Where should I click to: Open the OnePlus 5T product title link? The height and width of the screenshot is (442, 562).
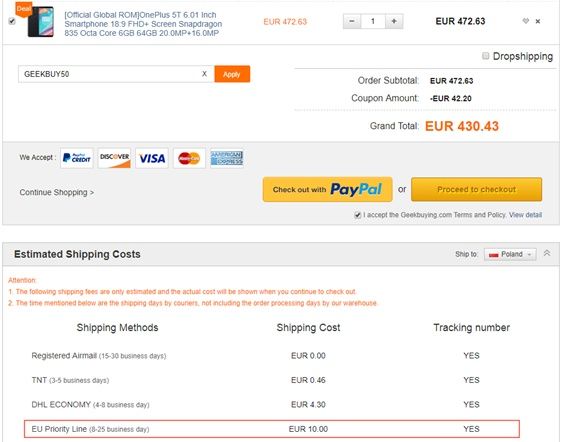(143, 24)
